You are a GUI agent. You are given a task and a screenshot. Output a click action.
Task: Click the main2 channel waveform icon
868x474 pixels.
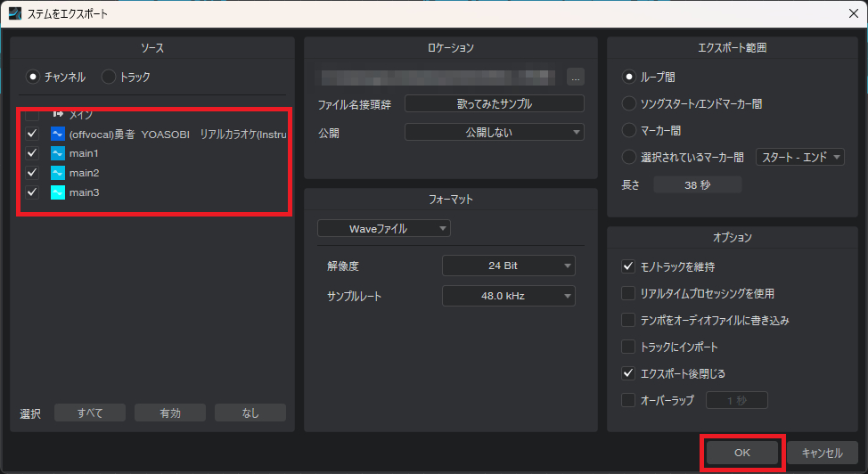(58, 173)
